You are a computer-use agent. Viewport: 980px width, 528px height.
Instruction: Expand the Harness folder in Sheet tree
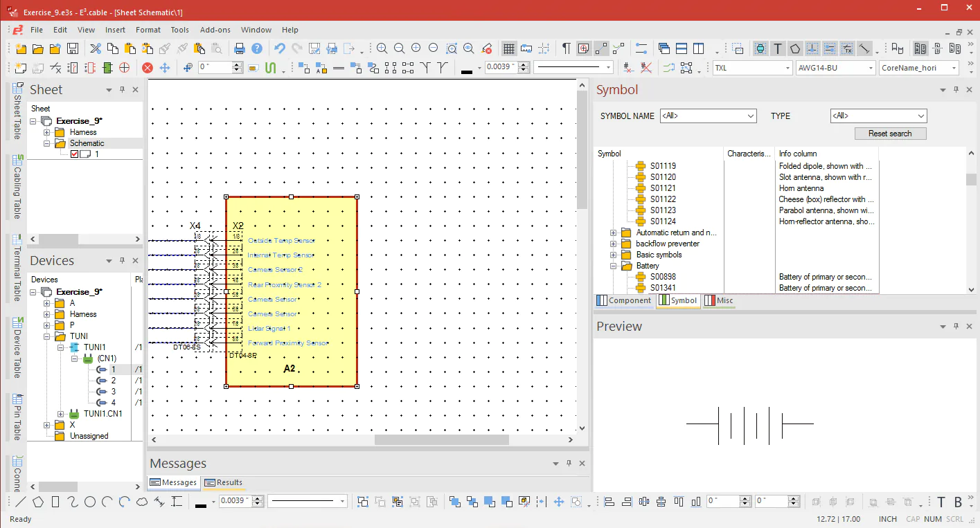pos(47,132)
